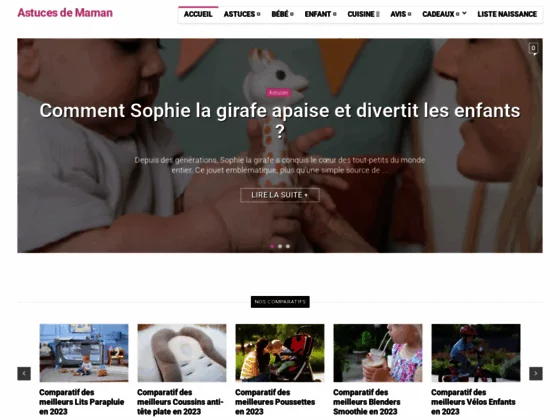Select the second slider pagination dot
Viewport: 560px width, 420px height.
[x=280, y=246]
